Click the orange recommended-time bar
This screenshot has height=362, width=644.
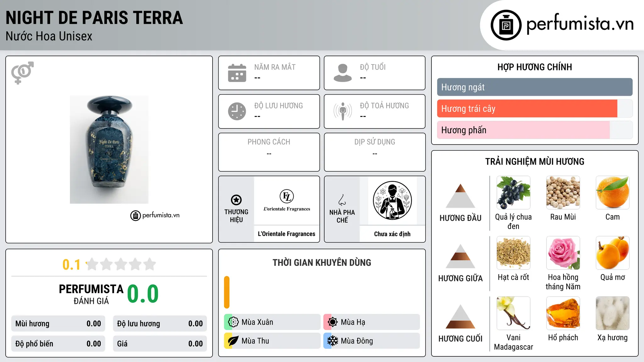coord(227,292)
